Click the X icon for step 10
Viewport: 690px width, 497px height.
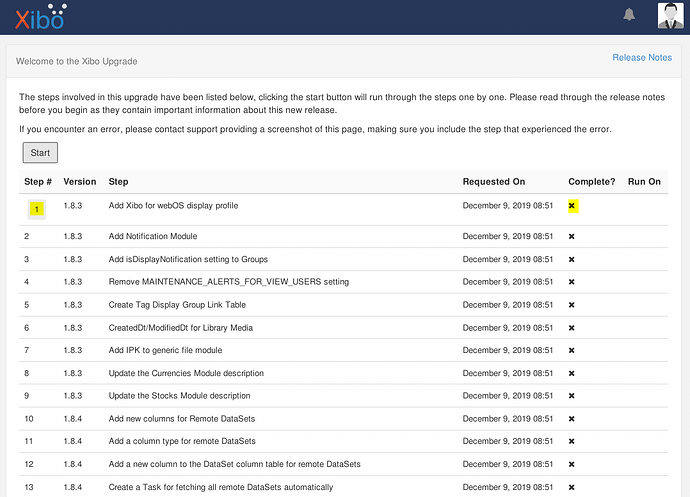pyautogui.click(x=572, y=419)
